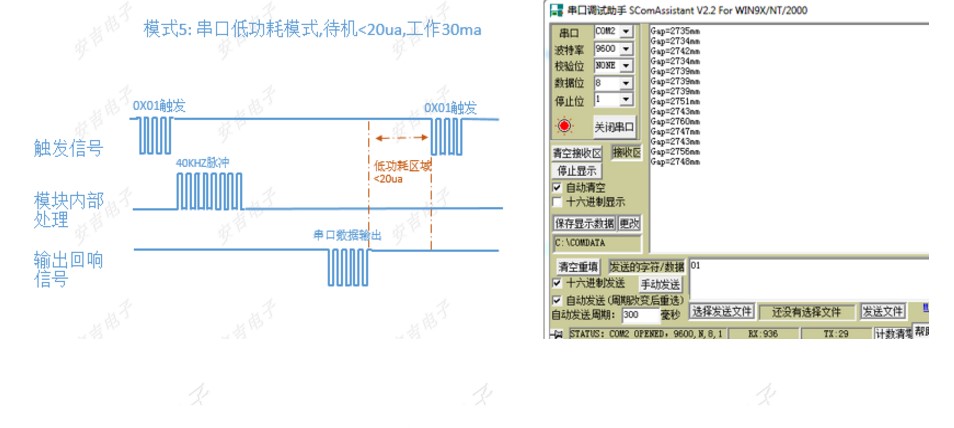Open the 停止位 stop bits dropdown
954x428 pixels.
click(626, 100)
